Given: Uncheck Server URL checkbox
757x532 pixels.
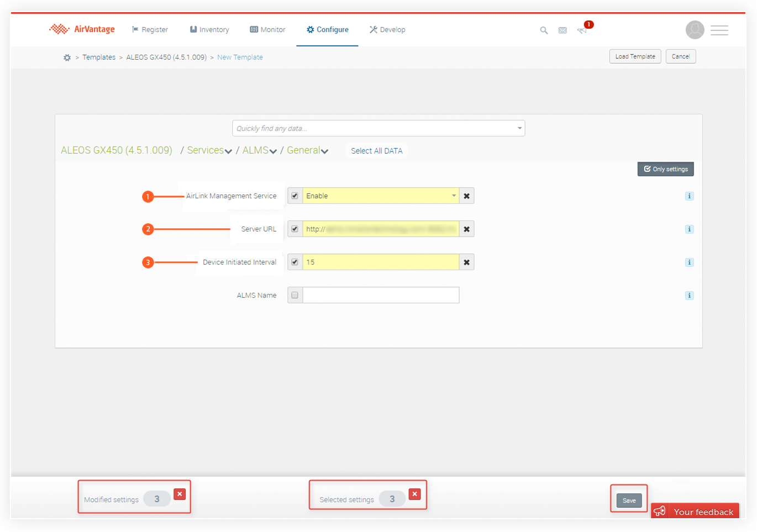Looking at the screenshot, I should (x=295, y=229).
